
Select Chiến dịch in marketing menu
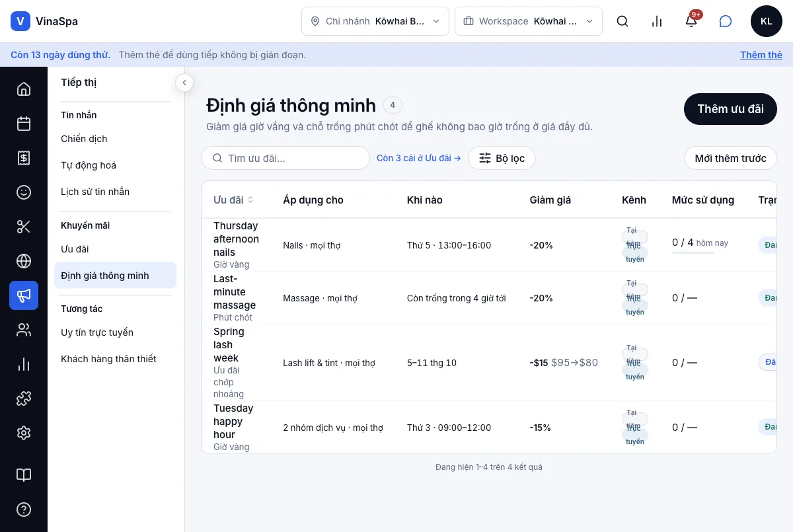[84, 139]
